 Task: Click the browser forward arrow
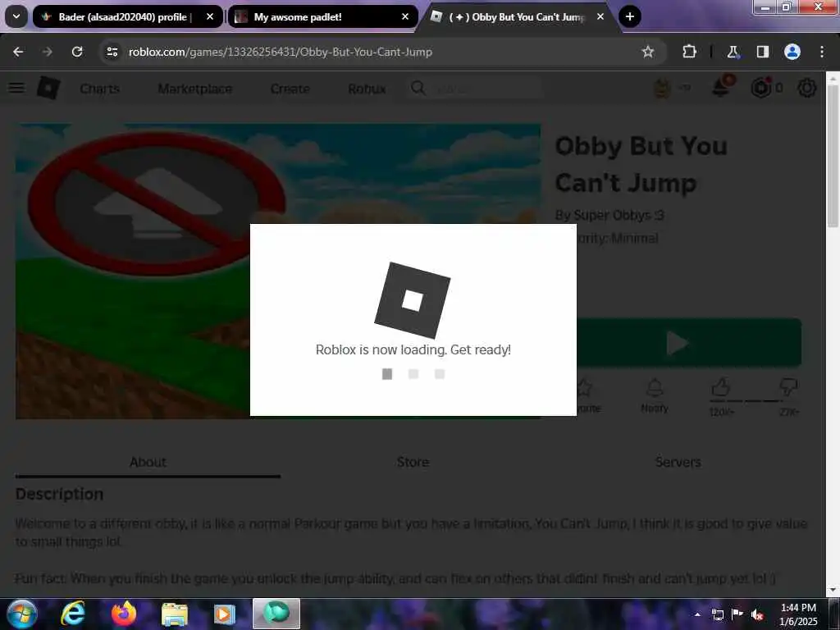click(48, 52)
